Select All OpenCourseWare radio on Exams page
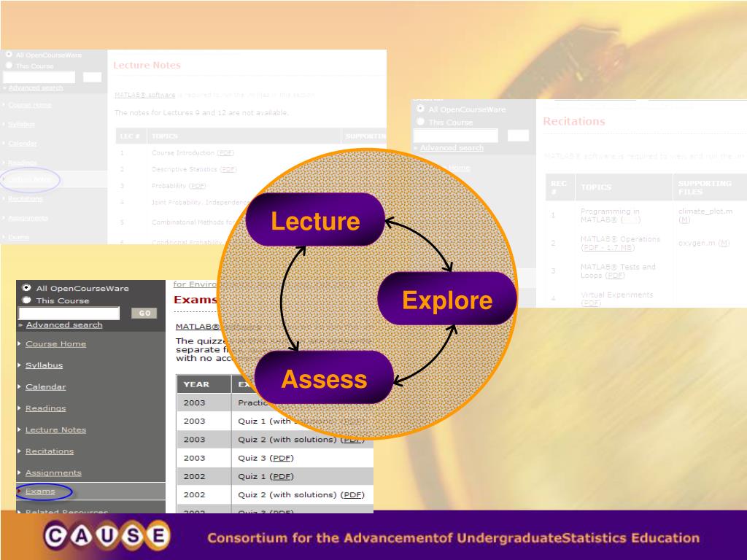This screenshot has width=747, height=560. 27,287
